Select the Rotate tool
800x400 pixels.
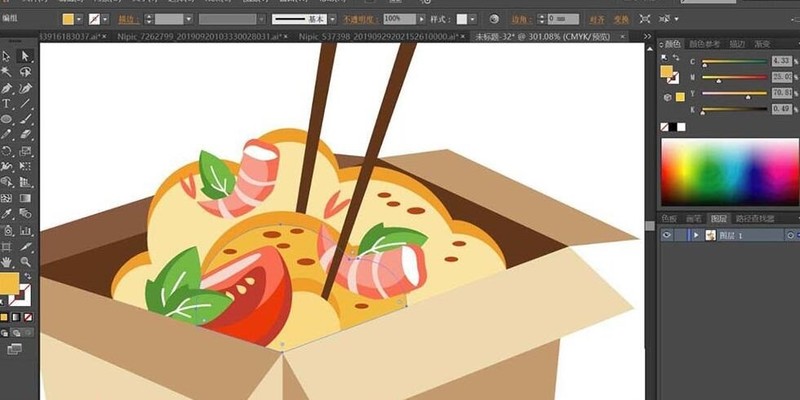(x=7, y=151)
